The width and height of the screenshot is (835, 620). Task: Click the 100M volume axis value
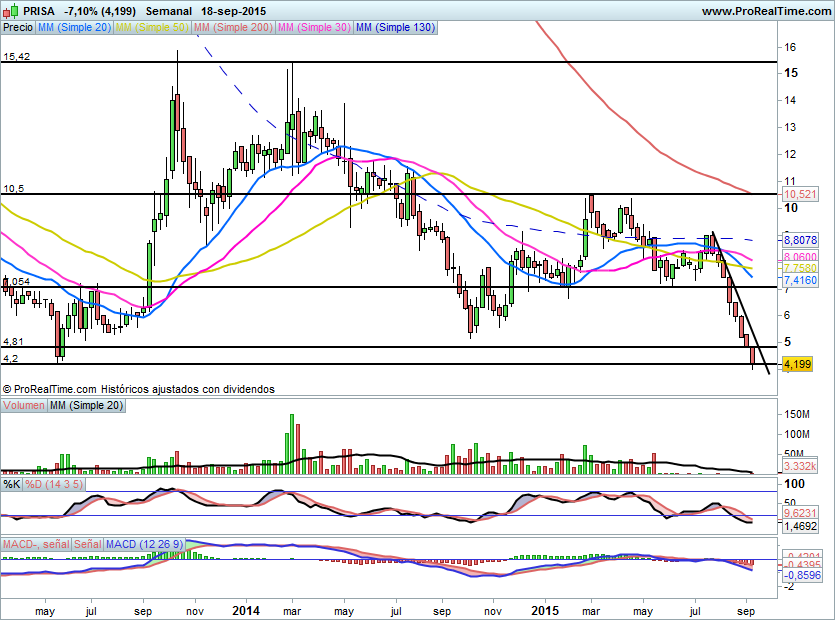pyautogui.click(x=797, y=434)
